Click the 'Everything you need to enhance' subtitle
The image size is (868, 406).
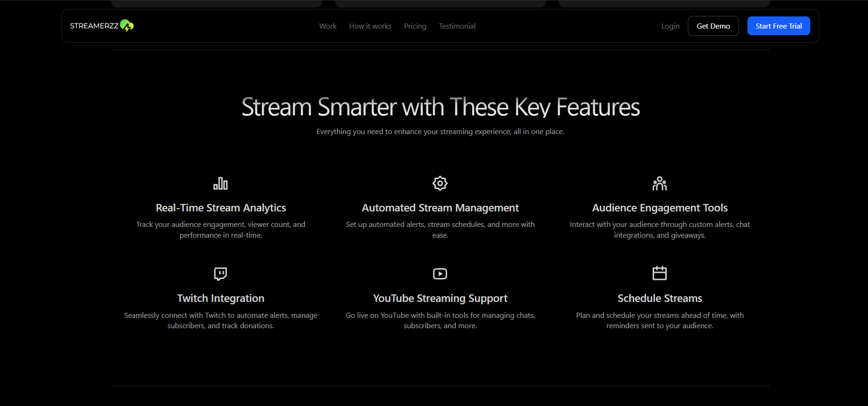pyautogui.click(x=441, y=132)
